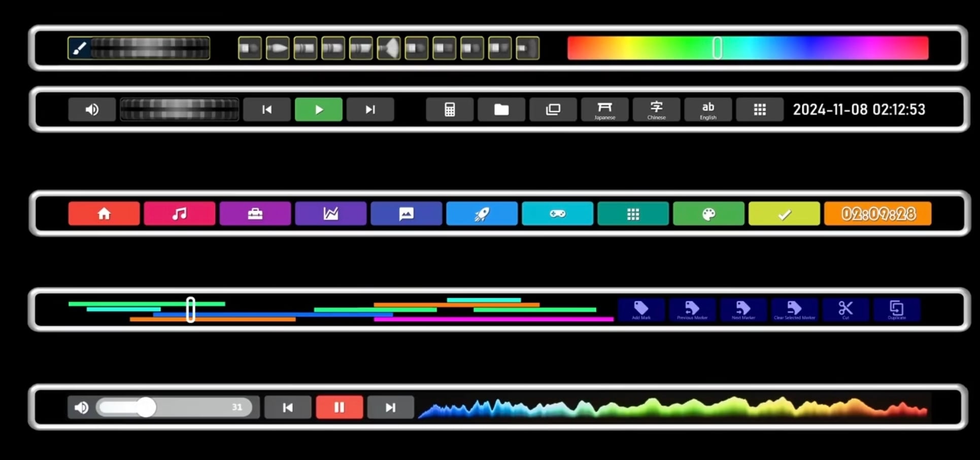980x460 pixels.
Task: Open the purple briefcase button
Action: pos(255,214)
